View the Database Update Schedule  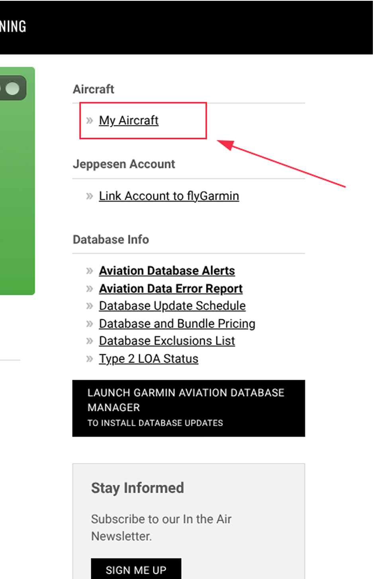(172, 306)
